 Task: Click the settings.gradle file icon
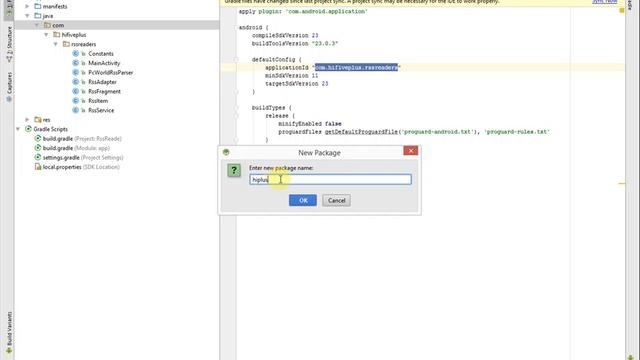[x=38, y=158]
